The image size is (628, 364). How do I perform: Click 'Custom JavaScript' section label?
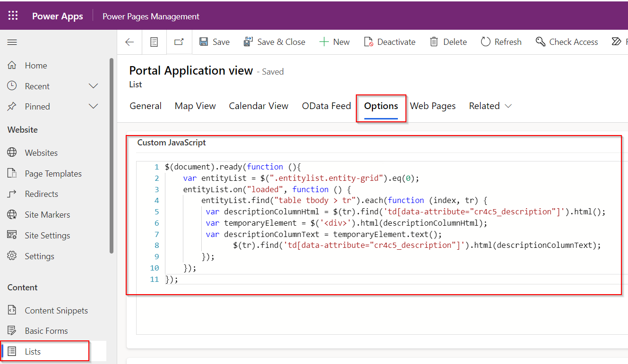(x=172, y=143)
